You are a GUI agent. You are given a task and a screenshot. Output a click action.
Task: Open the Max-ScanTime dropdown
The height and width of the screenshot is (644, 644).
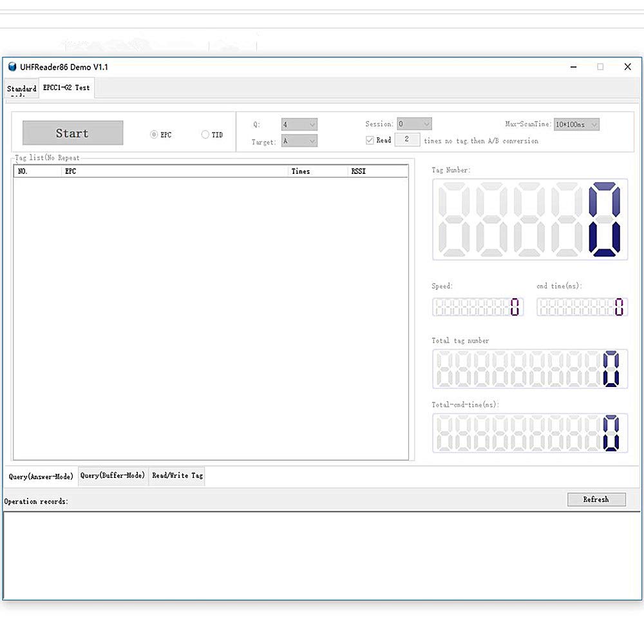click(576, 124)
